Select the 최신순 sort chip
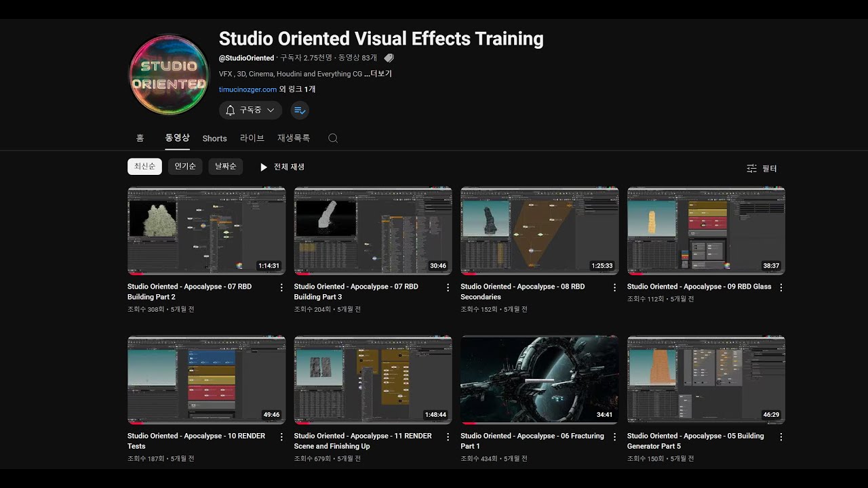The height and width of the screenshot is (488, 868). pos(144,167)
